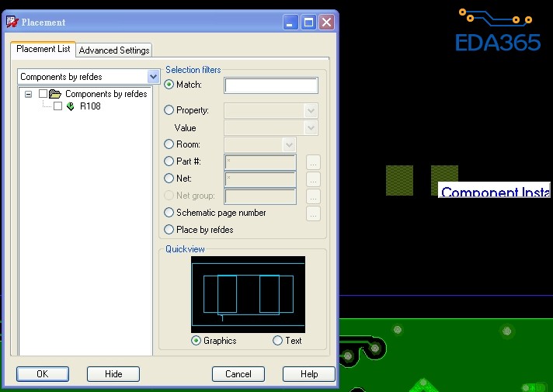The width and height of the screenshot is (553, 392).
Task: Choose the Part # radio button
Action: click(x=169, y=161)
